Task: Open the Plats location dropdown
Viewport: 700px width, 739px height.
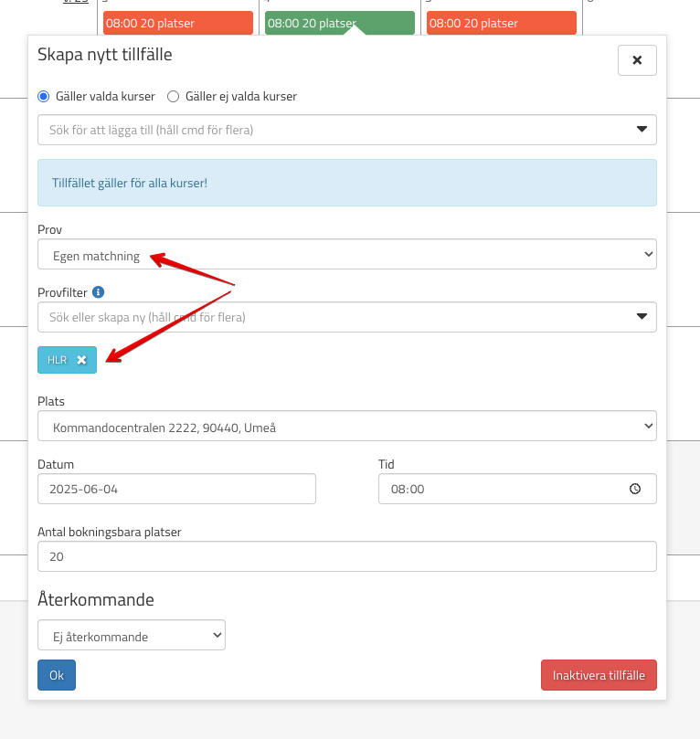Action: click(346, 426)
